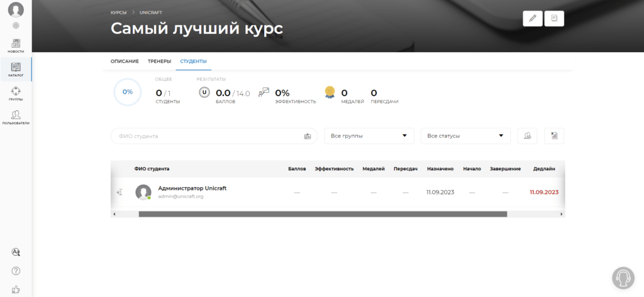Switch to the Описание tab
Viewport: 644px width, 297px height.
125,61
